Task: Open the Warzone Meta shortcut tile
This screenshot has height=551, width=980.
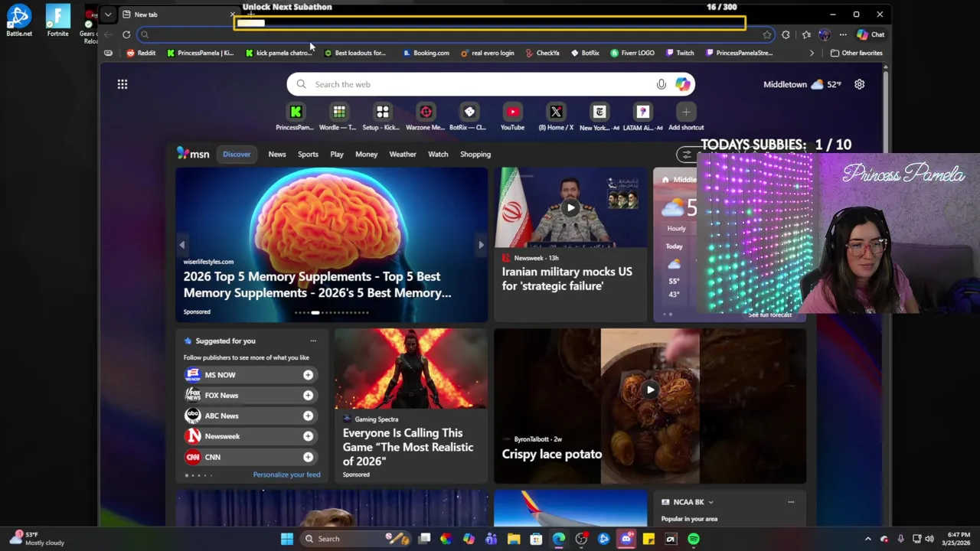Action: (x=426, y=117)
